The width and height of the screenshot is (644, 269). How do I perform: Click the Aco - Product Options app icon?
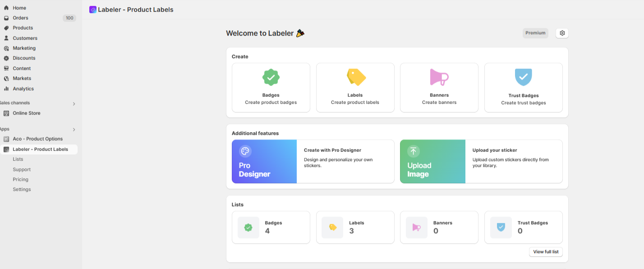[6, 139]
